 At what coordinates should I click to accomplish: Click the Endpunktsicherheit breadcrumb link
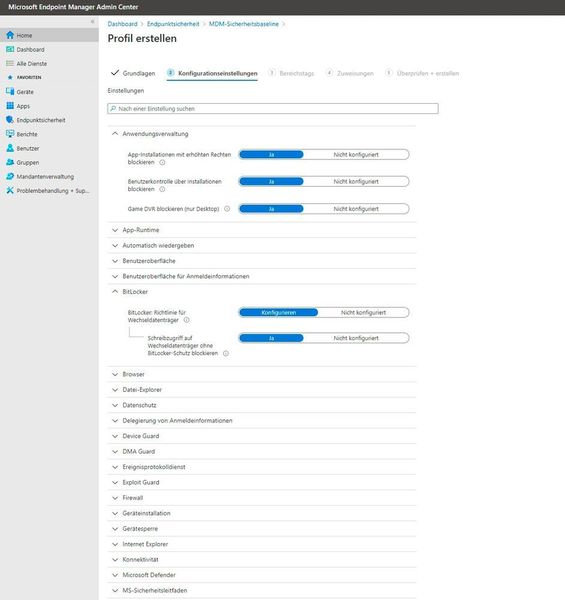point(173,24)
